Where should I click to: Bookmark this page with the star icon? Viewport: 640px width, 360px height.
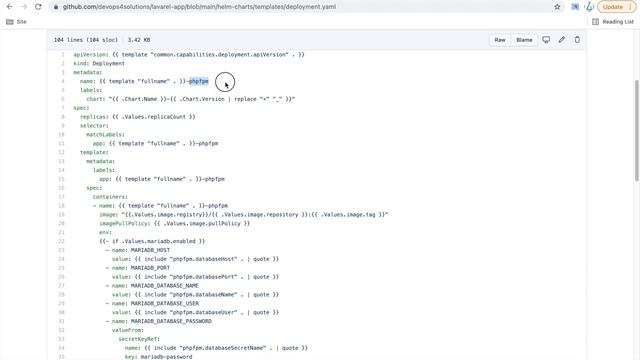[x=557, y=7]
